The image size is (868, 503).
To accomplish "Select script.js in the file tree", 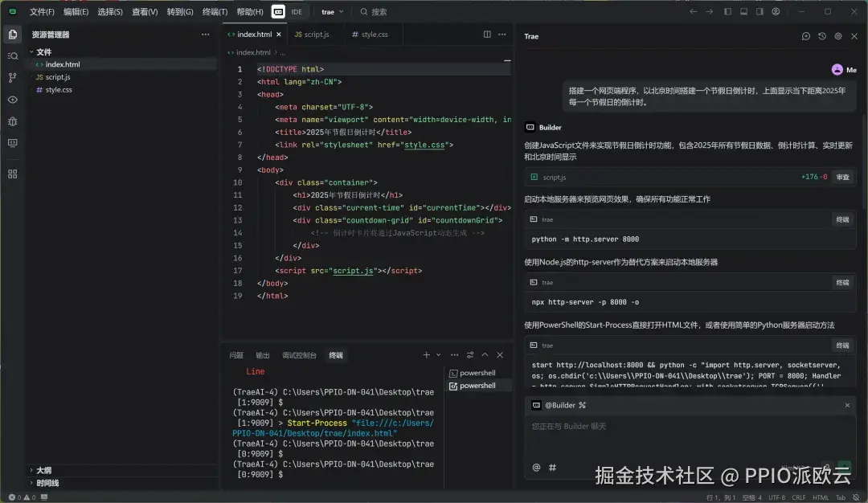I will [x=58, y=77].
